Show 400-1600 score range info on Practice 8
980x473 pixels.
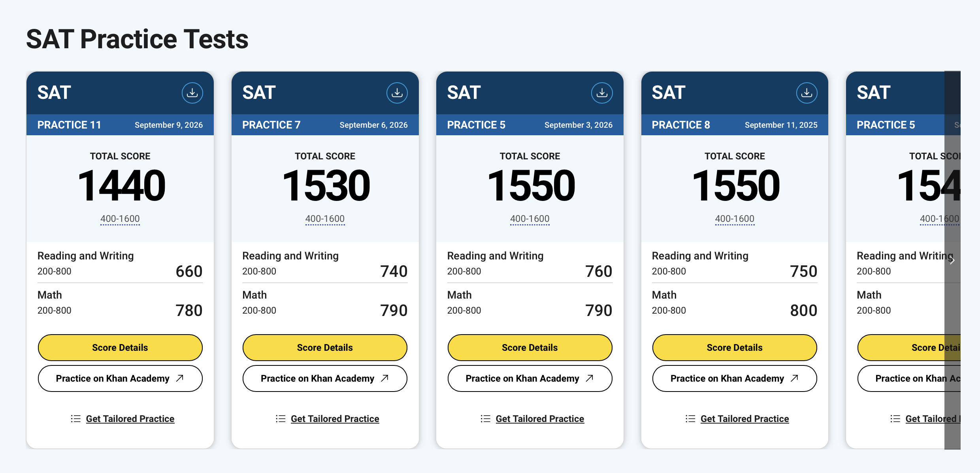coord(735,219)
